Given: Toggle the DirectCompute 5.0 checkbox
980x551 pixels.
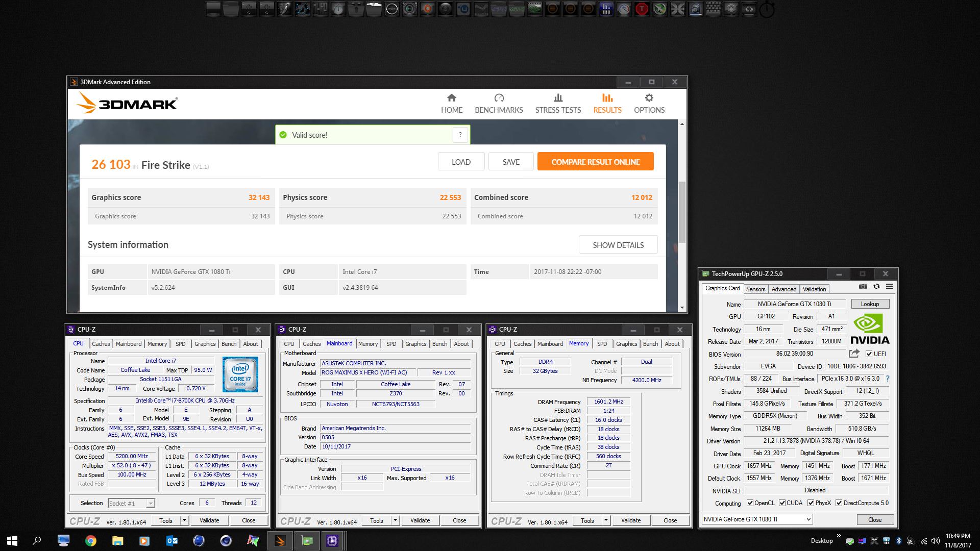Looking at the screenshot, I should click(x=839, y=503).
